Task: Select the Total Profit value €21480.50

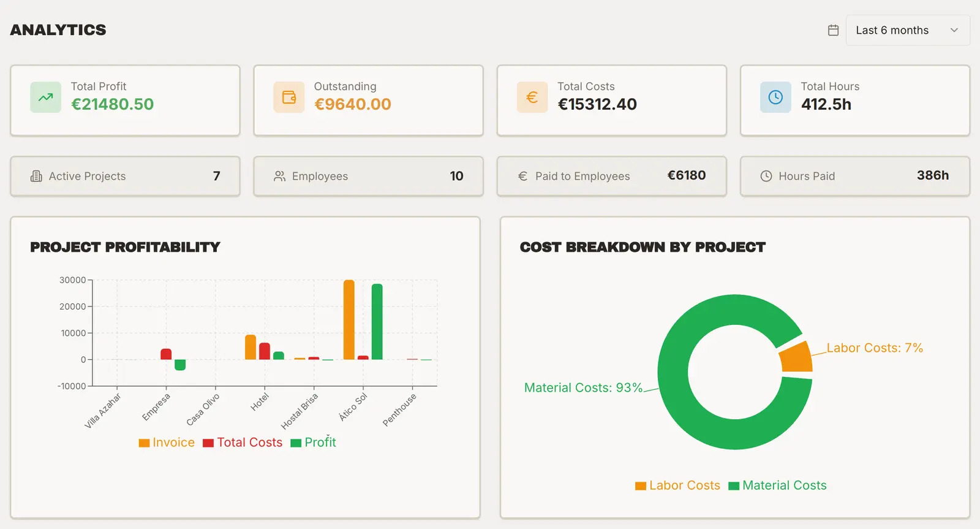Action: point(113,104)
